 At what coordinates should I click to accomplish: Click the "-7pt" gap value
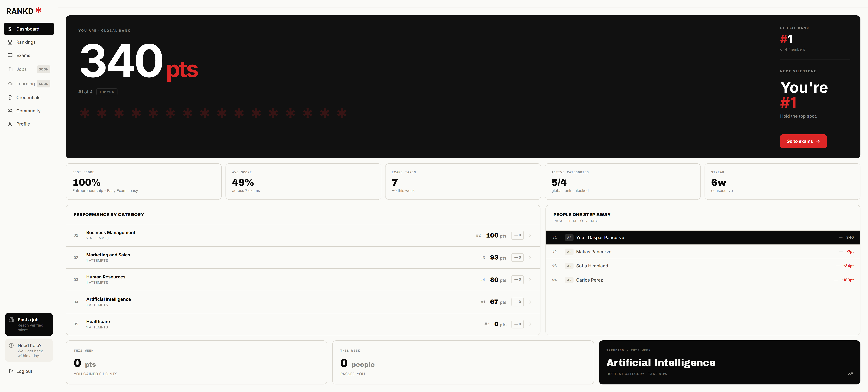pos(850,252)
